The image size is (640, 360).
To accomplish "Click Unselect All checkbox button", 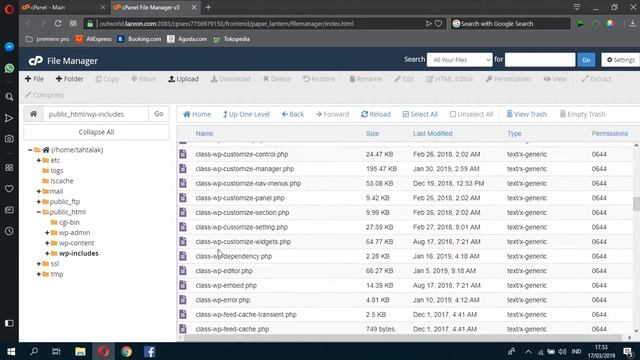I will (471, 114).
